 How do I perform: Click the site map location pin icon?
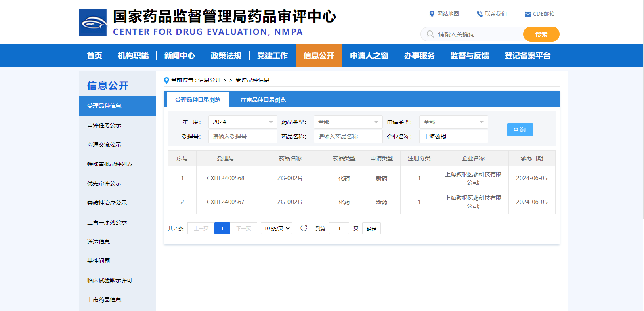(432, 14)
